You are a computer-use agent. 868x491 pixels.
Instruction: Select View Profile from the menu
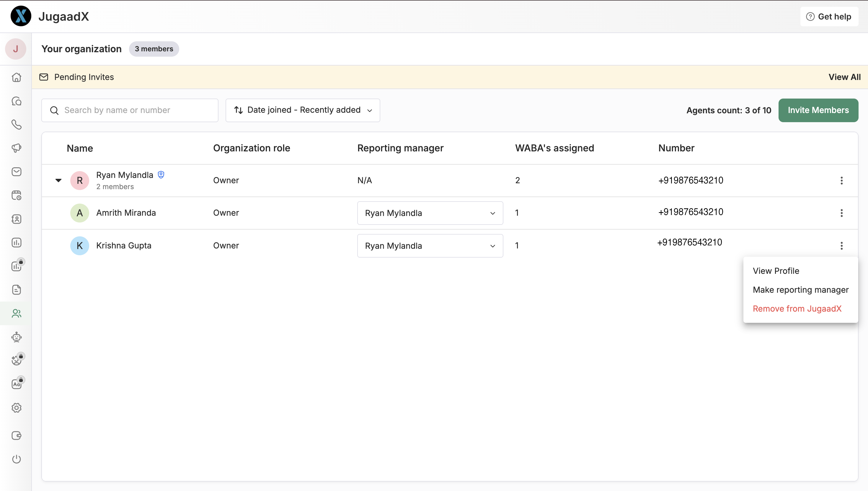click(x=776, y=271)
